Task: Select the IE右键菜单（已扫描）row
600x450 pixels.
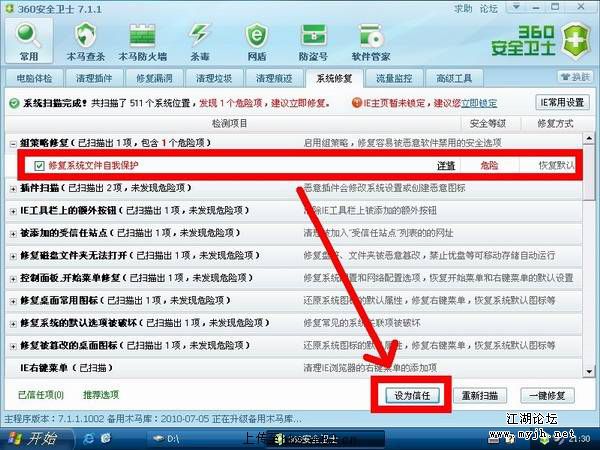Action: click(x=294, y=368)
